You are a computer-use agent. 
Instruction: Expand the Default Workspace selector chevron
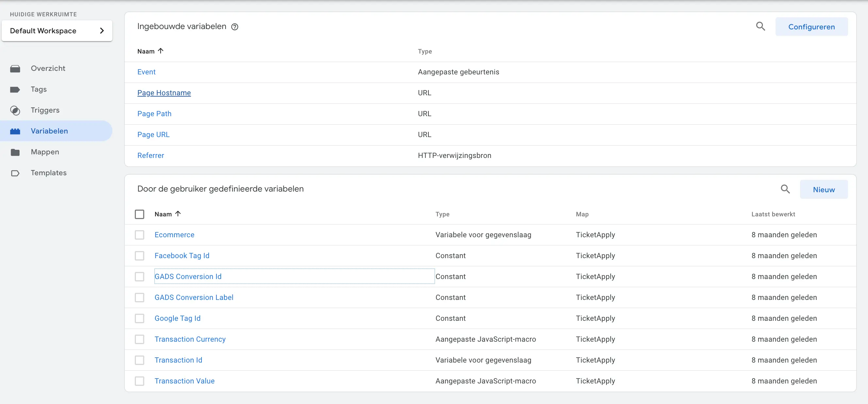102,31
